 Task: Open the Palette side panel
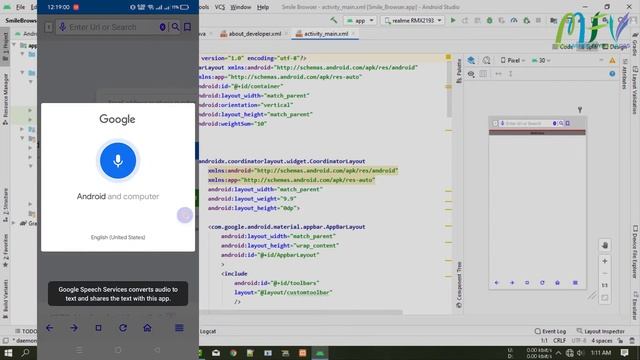(x=459, y=71)
